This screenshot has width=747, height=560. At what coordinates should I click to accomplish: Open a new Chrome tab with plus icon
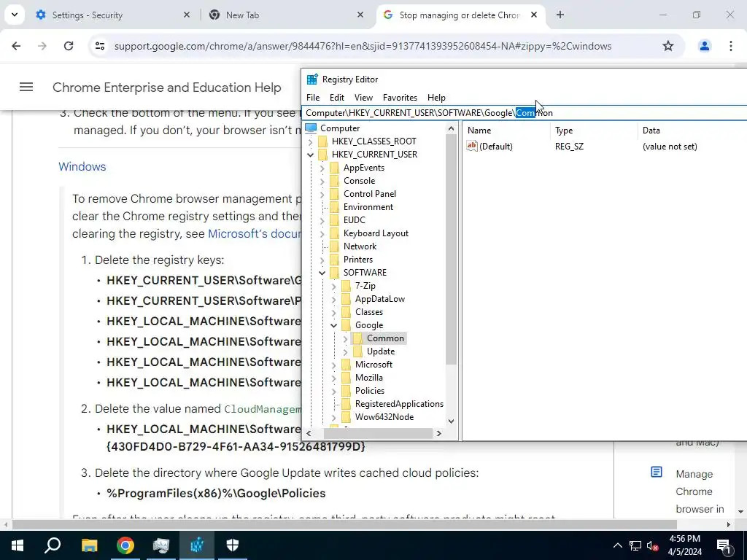pyautogui.click(x=560, y=15)
